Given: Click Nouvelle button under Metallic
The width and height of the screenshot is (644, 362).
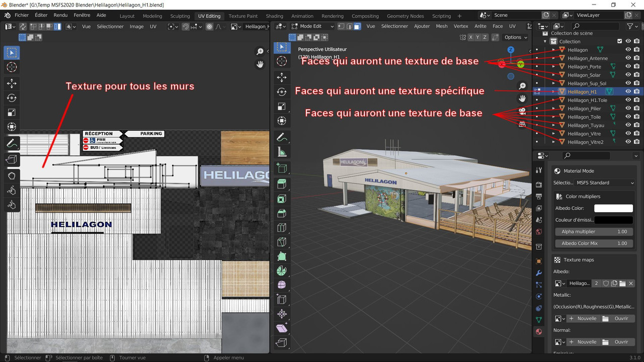Looking at the screenshot, I should point(583,319).
